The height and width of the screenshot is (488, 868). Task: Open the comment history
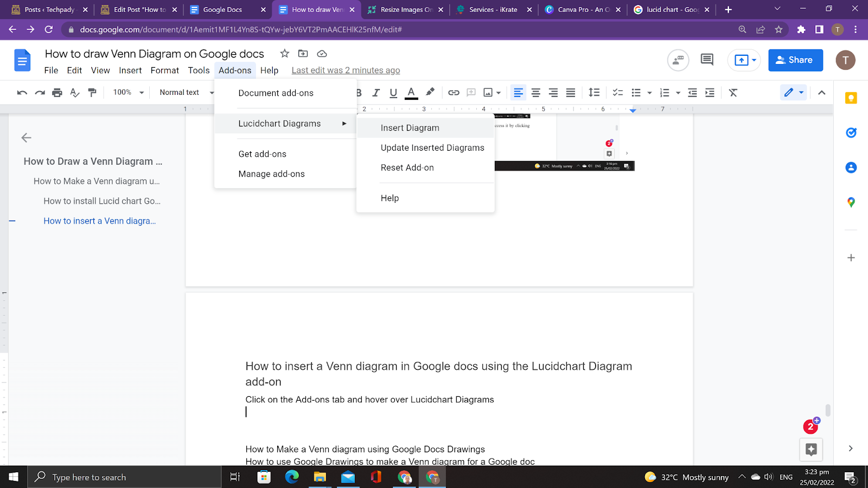707,60
